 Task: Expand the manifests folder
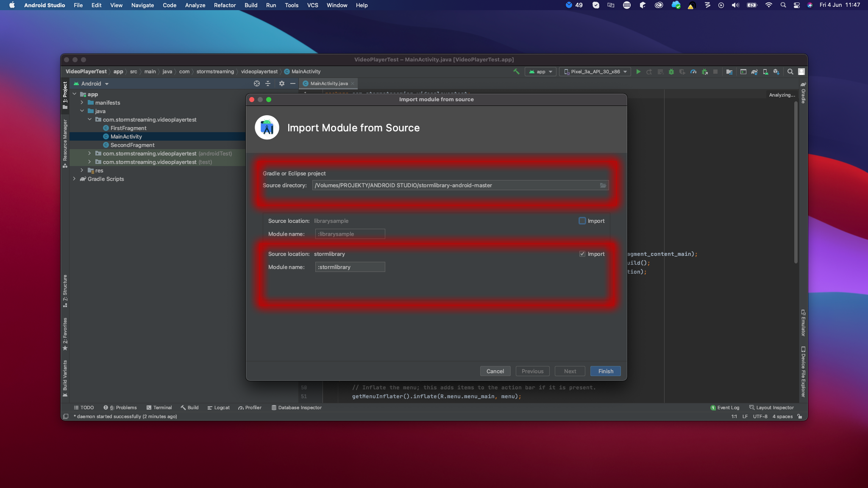click(x=82, y=103)
